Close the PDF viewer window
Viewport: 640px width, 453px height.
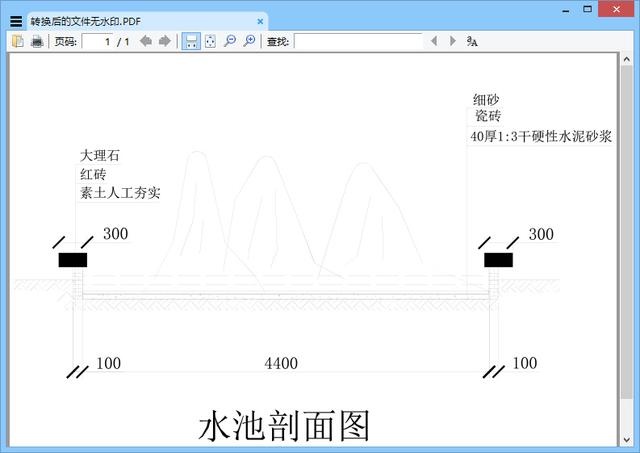pyautogui.click(x=616, y=9)
